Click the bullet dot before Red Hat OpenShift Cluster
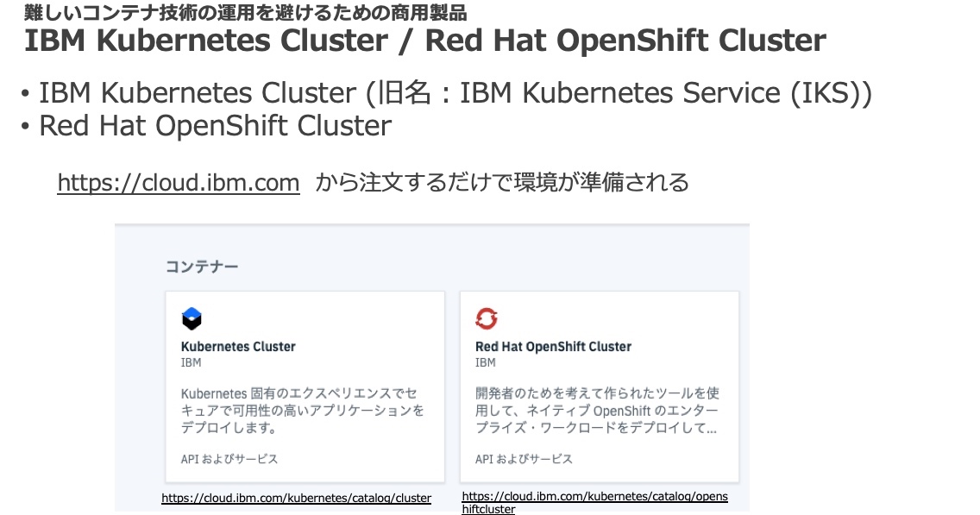 (x=25, y=127)
